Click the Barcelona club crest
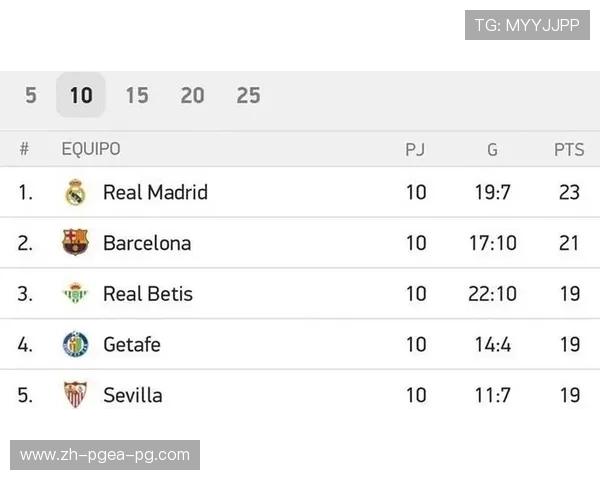Screen dimensions: 600x480 (x=76, y=243)
